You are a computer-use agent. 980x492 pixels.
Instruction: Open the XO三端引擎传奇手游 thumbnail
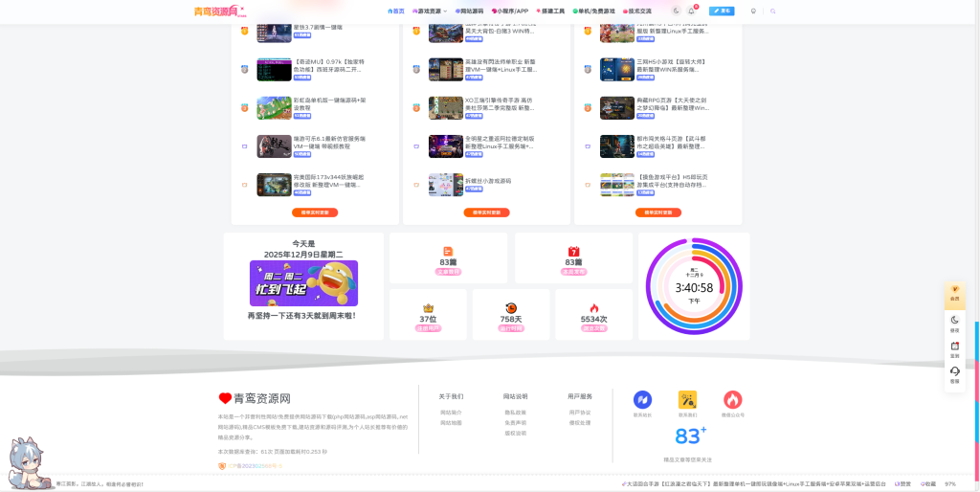(446, 107)
